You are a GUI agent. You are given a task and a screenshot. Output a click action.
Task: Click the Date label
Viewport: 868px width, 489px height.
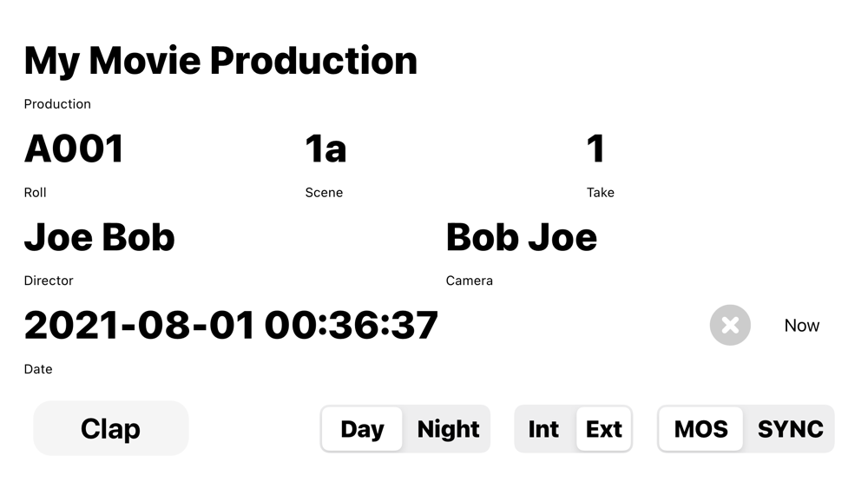coord(38,369)
